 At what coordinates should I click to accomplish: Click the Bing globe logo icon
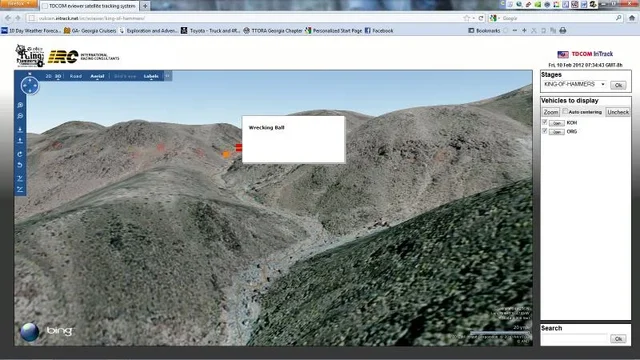click(30, 332)
